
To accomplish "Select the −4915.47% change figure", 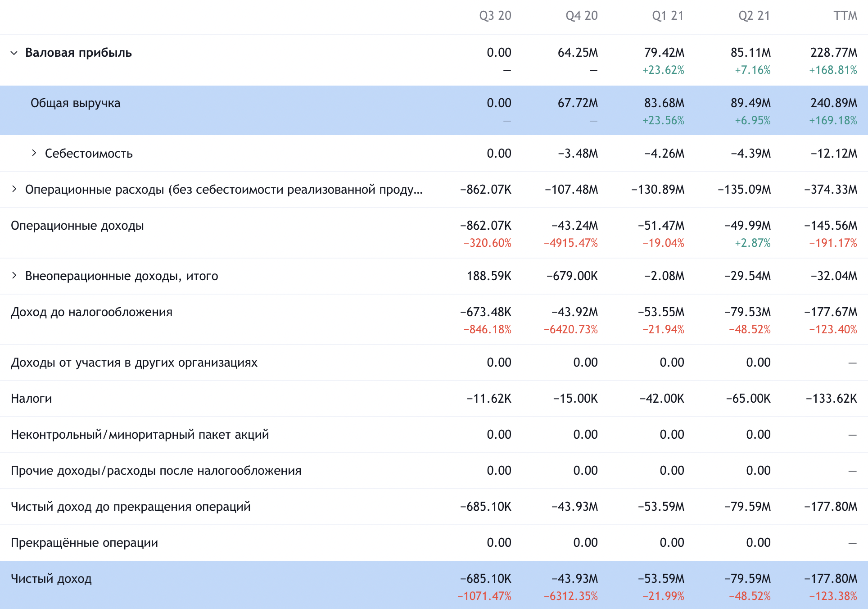I will click(x=571, y=243).
